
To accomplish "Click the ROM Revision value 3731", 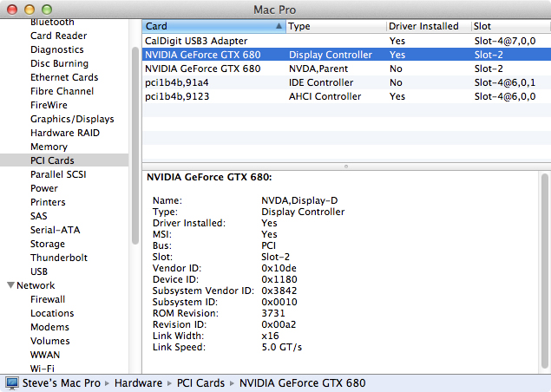I will point(273,313).
